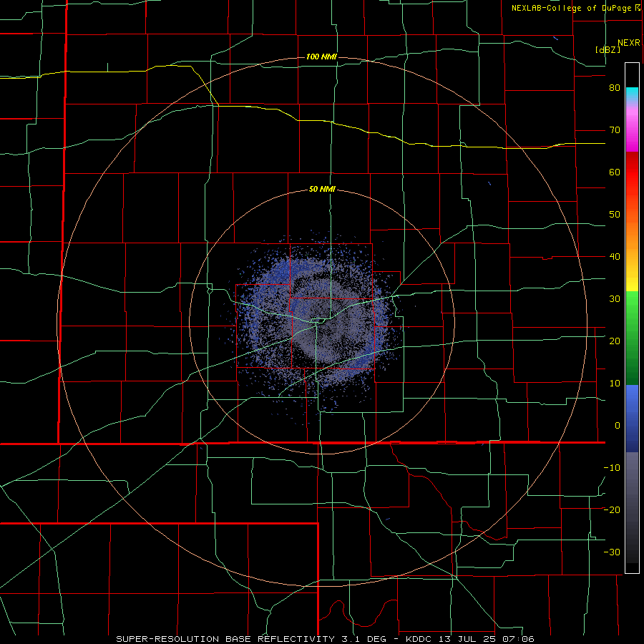This screenshot has width=644, height=644.
Task: Click the blue segment of the reflectivity color bar
Action: (632, 418)
